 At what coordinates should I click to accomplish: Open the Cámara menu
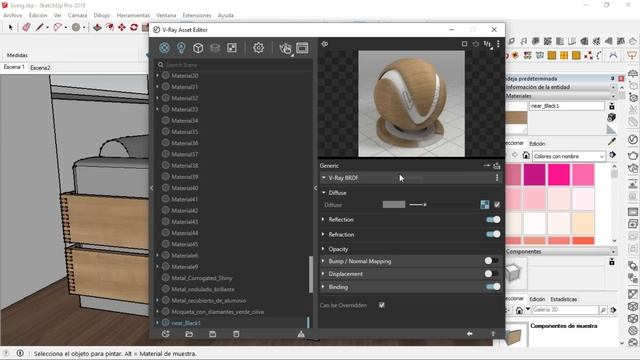pyautogui.click(x=78, y=15)
